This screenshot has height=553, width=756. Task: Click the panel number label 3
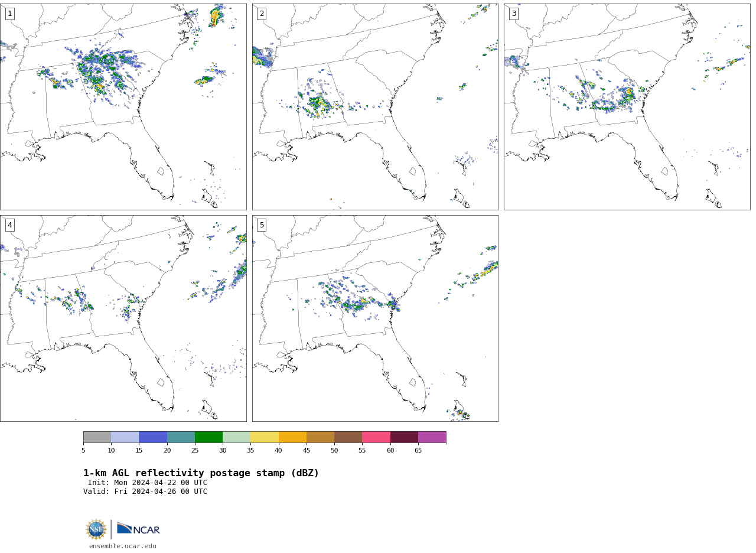[513, 14]
